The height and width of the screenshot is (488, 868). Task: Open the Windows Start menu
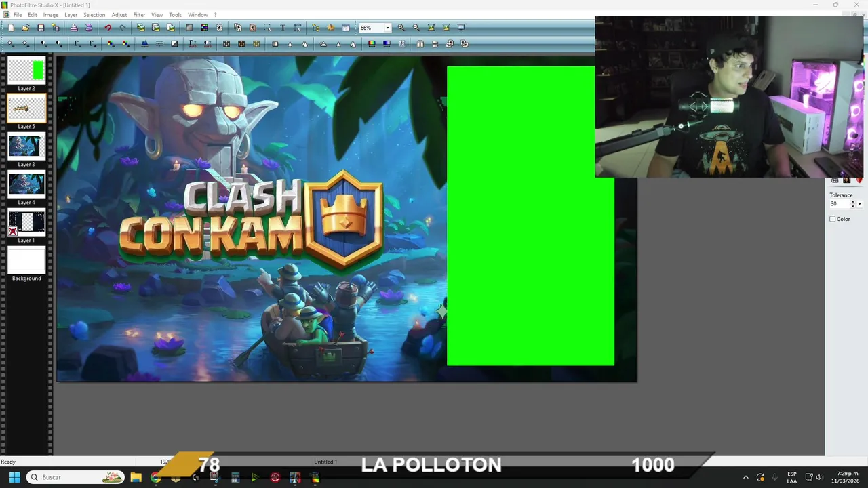tap(14, 477)
